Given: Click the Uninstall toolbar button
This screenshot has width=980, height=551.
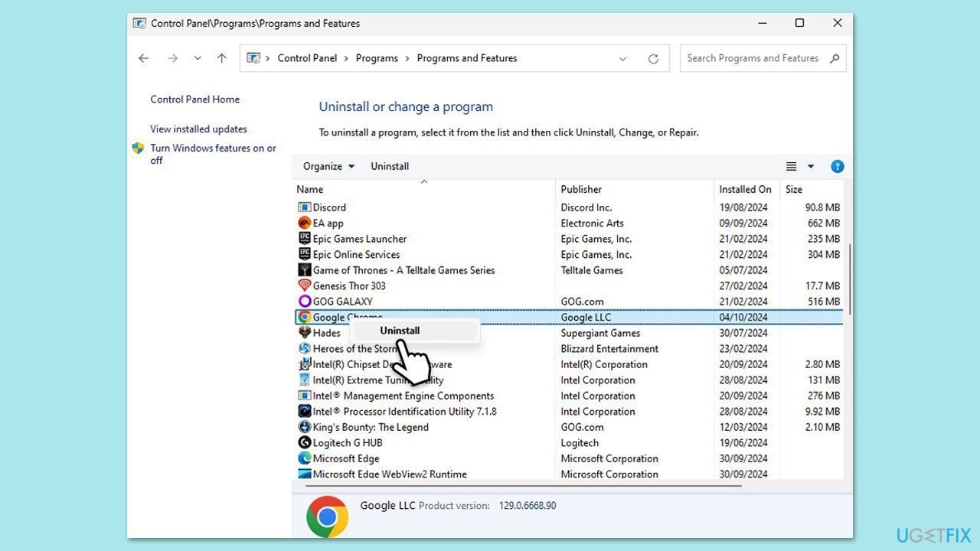Looking at the screenshot, I should [x=389, y=166].
